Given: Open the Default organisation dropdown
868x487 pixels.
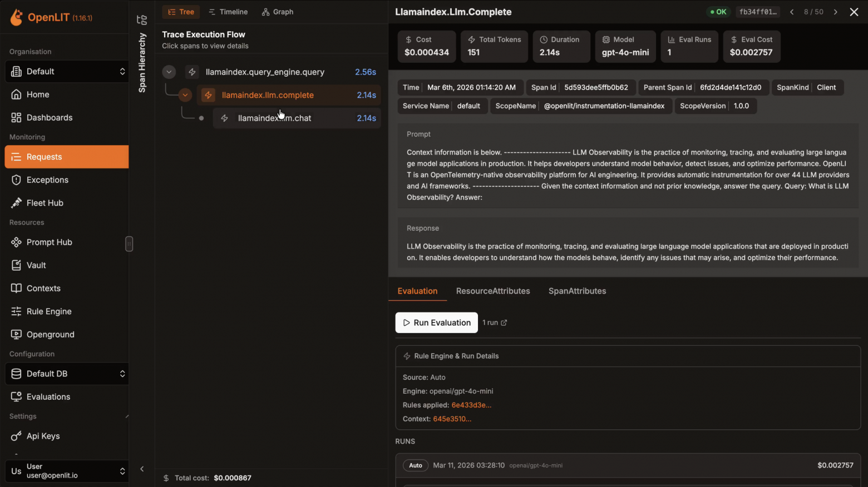Looking at the screenshot, I should point(67,71).
